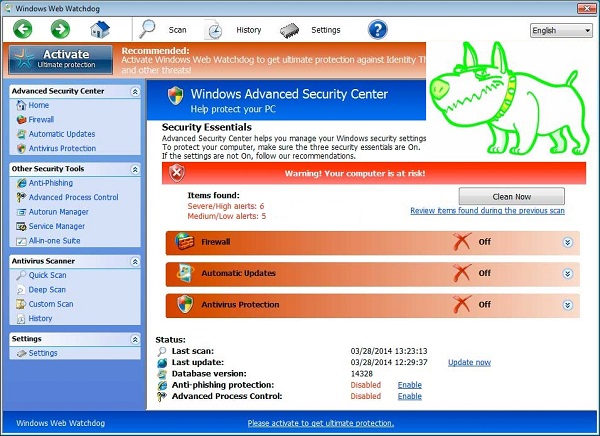Open Review items found during previous scan
The image size is (600, 436).
coord(487,211)
